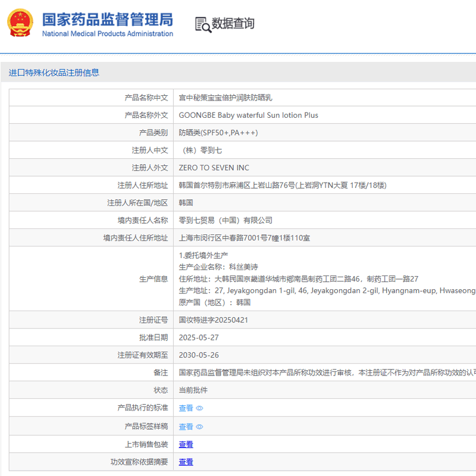Click 住所地址 大韩民国京畿道 line
This screenshot has width=476, height=476.
point(299,279)
